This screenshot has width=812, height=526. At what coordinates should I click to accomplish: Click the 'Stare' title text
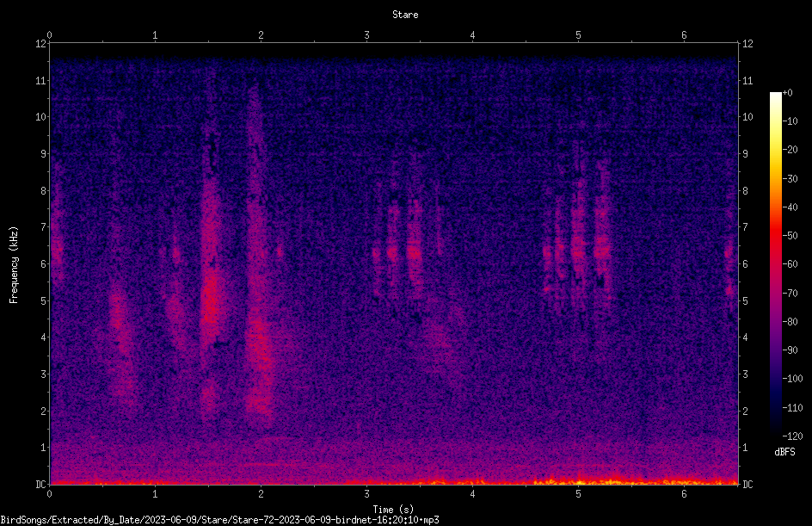405,15
